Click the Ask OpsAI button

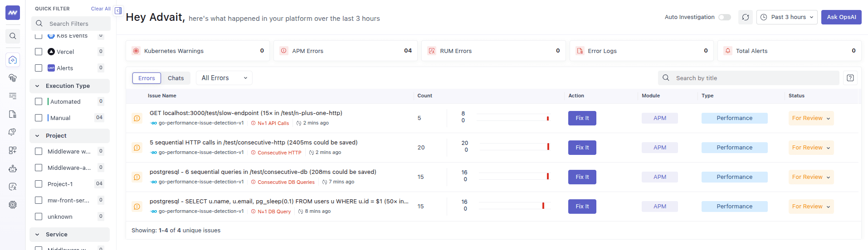point(841,17)
